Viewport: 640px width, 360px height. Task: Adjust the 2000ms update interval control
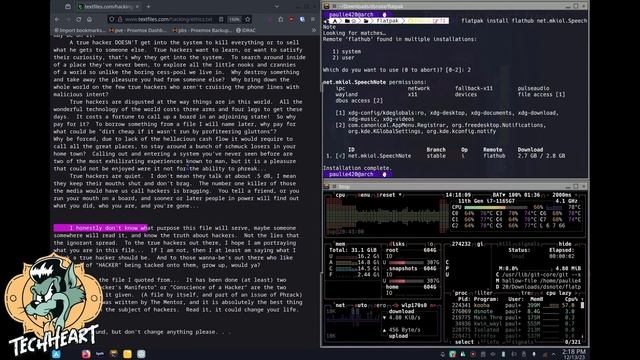(x=562, y=195)
